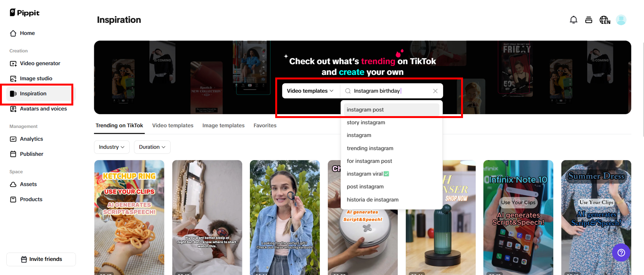The image size is (644, 275).
Task: Go to Avatars and voices
Action: coord(43,109)
